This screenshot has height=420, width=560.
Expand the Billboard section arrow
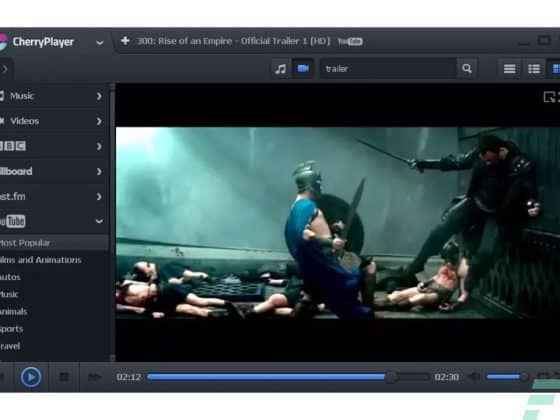click(x=99, y=172)
